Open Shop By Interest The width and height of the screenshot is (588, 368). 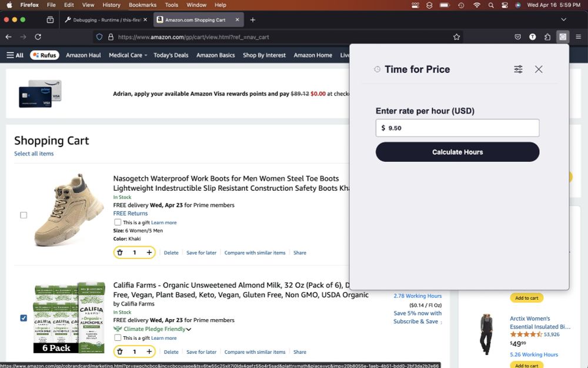(x=264, y=55)
